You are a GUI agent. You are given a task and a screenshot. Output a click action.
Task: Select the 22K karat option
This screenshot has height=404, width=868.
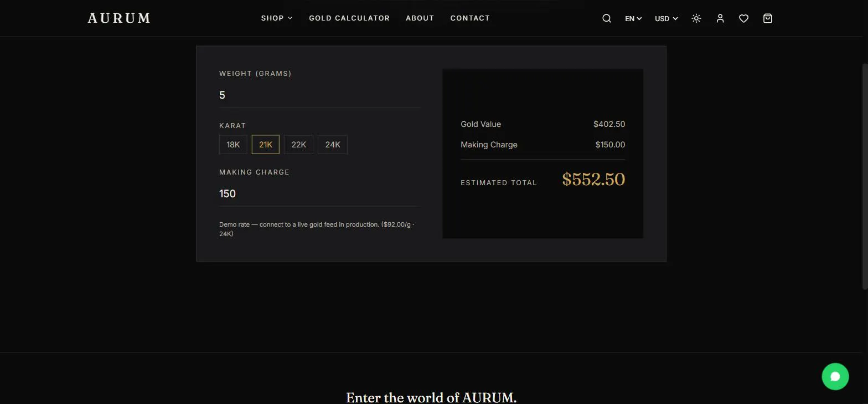[299, 145]
